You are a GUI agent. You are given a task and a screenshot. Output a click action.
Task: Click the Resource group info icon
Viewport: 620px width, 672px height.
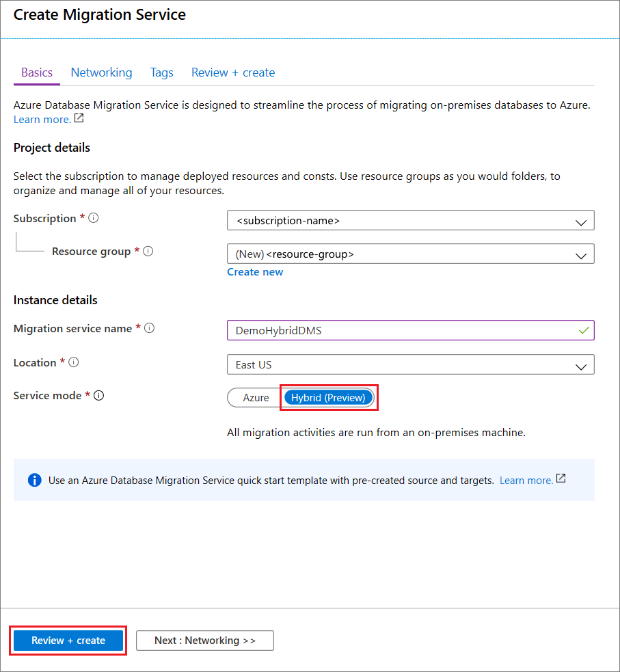point(148,251)
